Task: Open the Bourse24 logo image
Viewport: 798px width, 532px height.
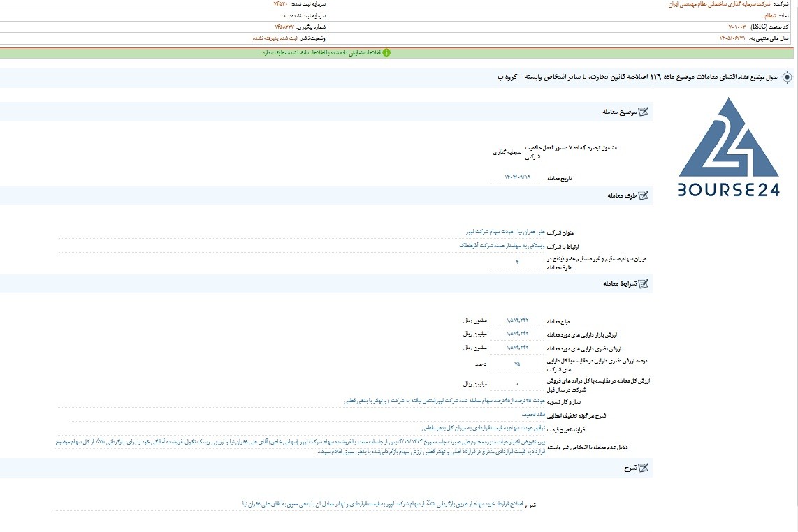Action: tap(728, 147)
